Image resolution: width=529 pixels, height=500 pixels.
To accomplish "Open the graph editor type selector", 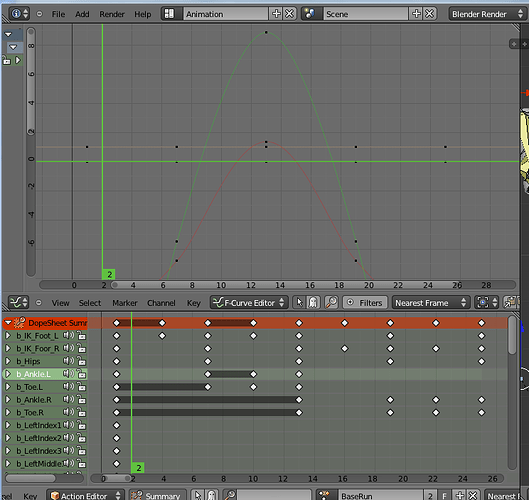I will pyautogui.click(x=19, y=302).
